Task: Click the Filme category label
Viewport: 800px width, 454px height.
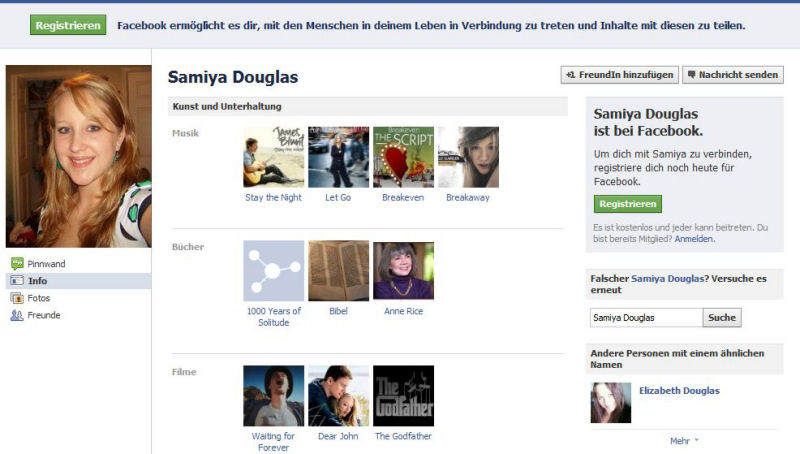Action: tap(184, 372)
